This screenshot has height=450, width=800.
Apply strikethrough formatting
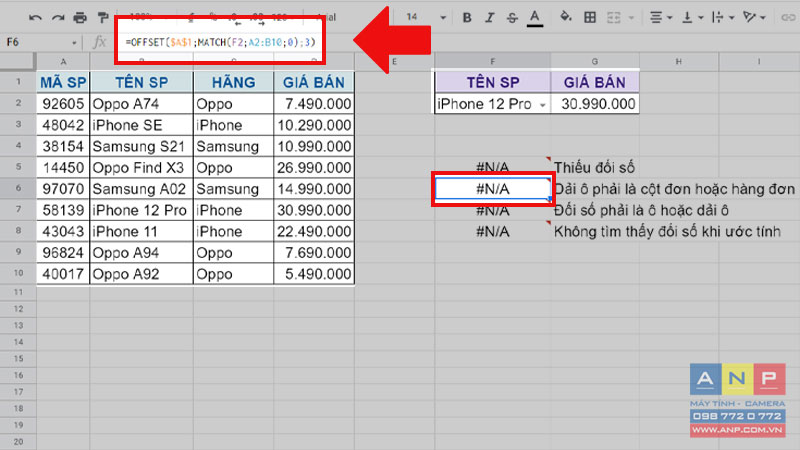pyautogui.click(x=512, y=18)
